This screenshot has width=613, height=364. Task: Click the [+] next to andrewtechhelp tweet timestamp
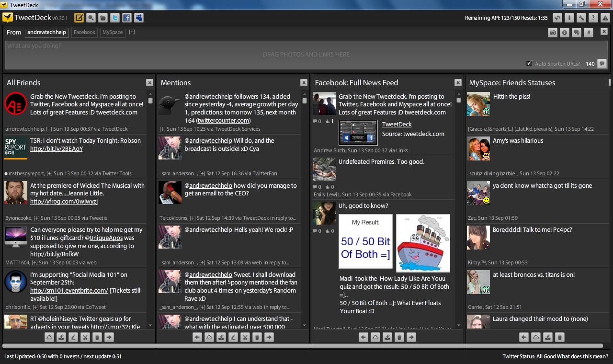[x=49, y=129]
